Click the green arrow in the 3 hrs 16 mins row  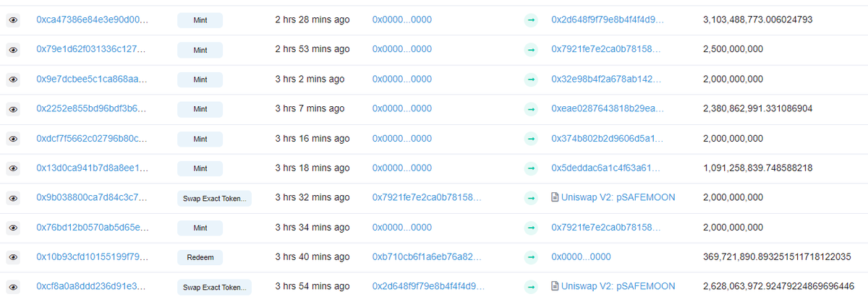click(x=532, y=139)
